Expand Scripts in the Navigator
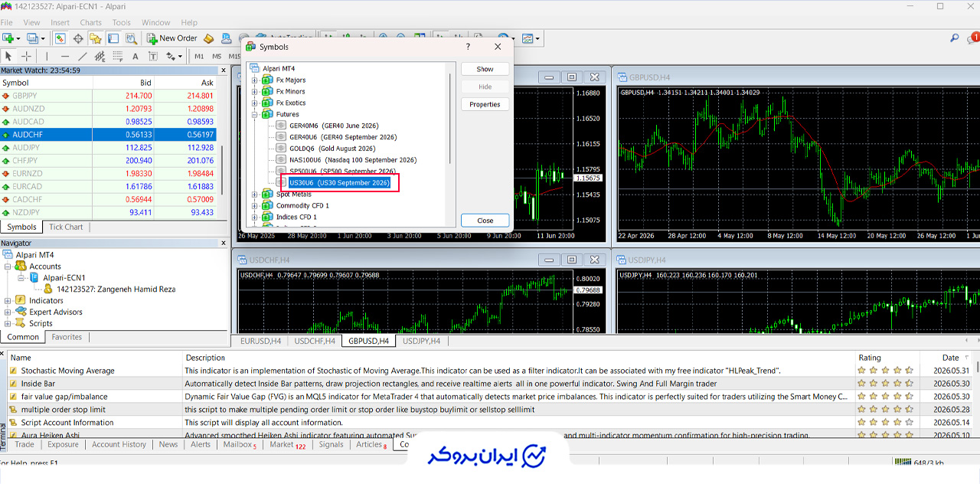 click(8, 324)
